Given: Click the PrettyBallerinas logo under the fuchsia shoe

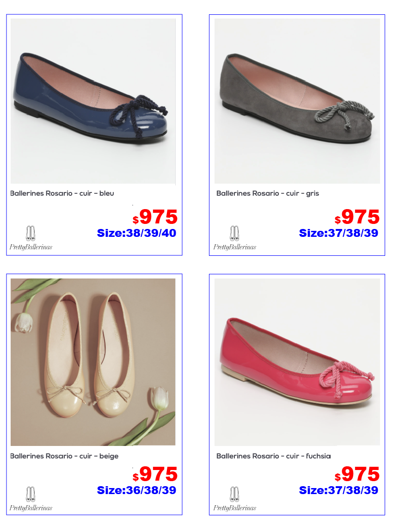Looking at the screenshot, I should click(x=235, y=499).
